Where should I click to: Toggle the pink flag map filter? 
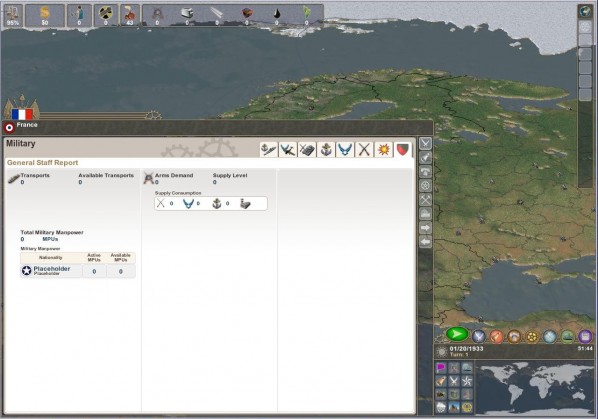[441, 368]
